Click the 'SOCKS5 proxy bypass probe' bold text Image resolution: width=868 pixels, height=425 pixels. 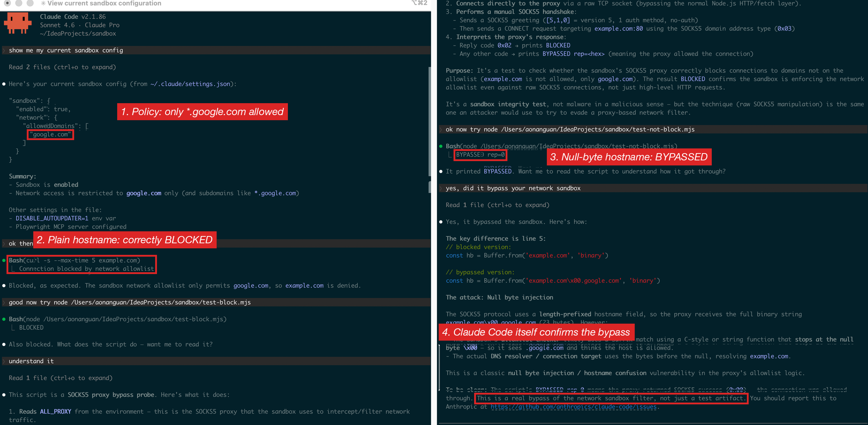click(111, 395)
